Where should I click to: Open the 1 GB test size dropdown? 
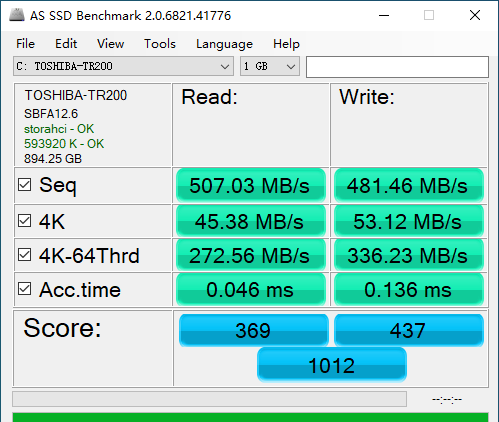[x=270, y=66]
